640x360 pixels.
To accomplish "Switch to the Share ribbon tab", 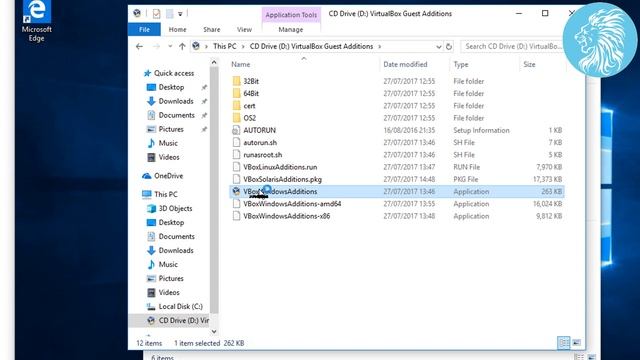I will click(211, 29).
